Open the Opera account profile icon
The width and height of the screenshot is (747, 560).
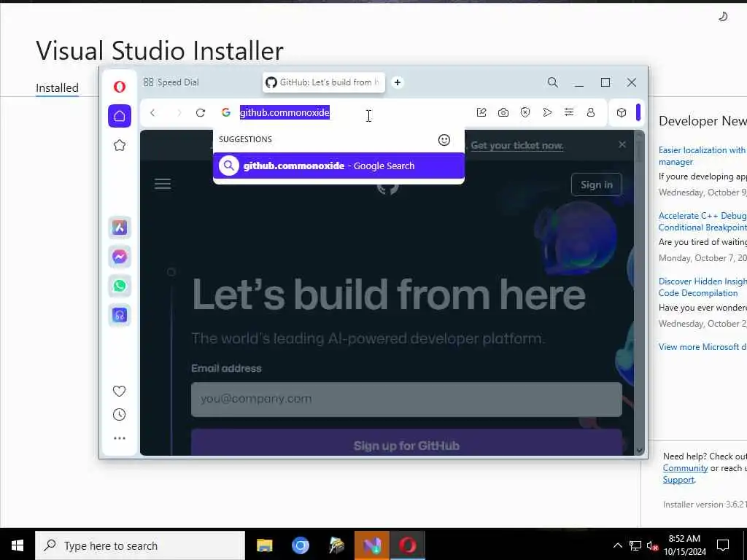coord(591,112)
